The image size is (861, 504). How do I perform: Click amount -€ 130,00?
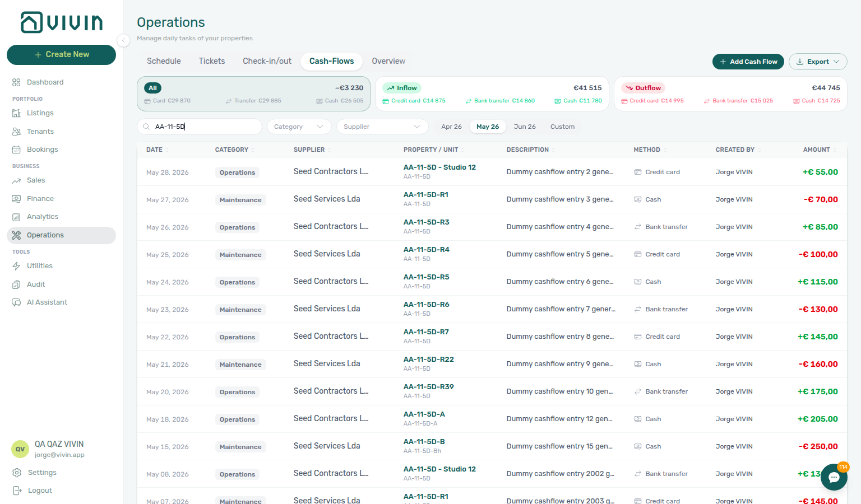(818, 309)
